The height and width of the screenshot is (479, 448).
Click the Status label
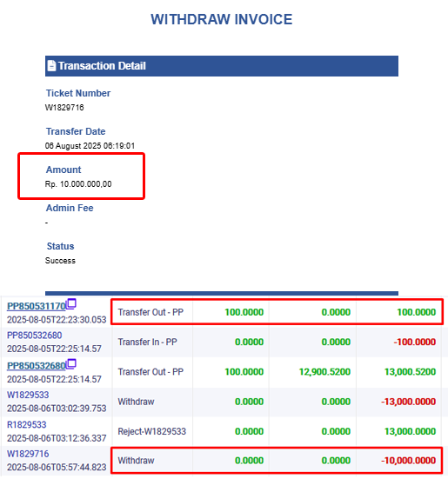pos(60,246)
